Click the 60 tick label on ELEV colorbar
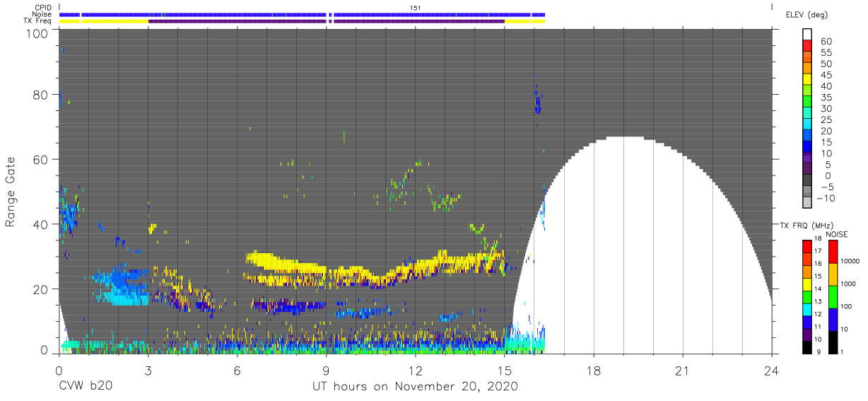868x401 pixels. coord(826,42)
